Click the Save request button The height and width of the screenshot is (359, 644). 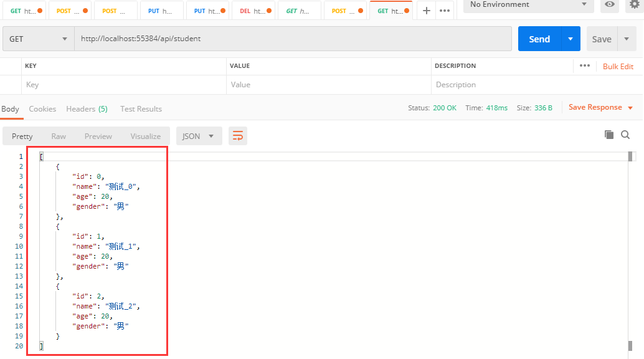pos(602,39)
